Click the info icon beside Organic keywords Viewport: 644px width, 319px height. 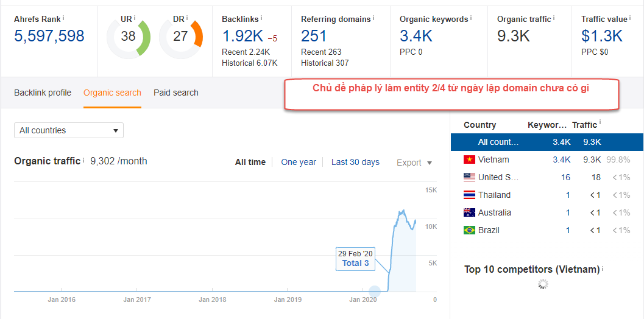tap(471, 18)
